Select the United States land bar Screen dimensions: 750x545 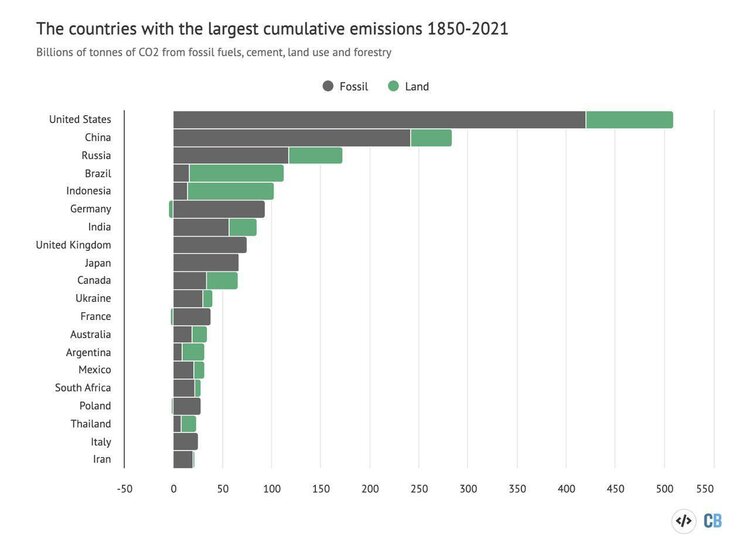point(629,120)
